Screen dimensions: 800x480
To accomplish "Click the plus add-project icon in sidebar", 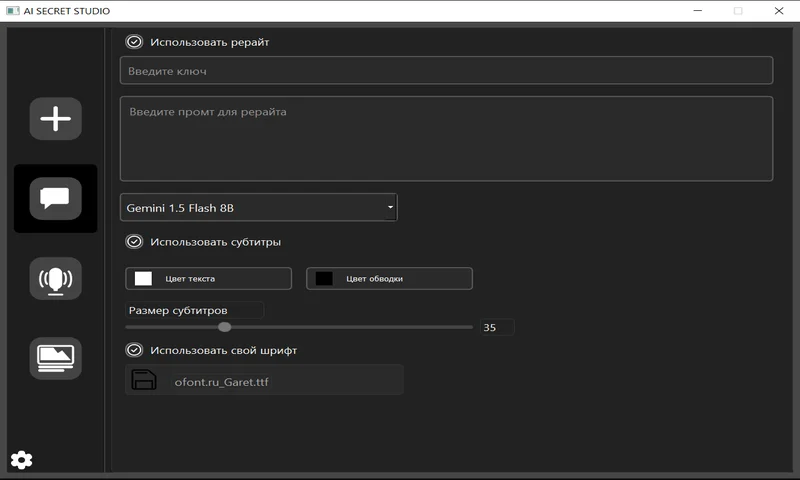I will (56, 119).
